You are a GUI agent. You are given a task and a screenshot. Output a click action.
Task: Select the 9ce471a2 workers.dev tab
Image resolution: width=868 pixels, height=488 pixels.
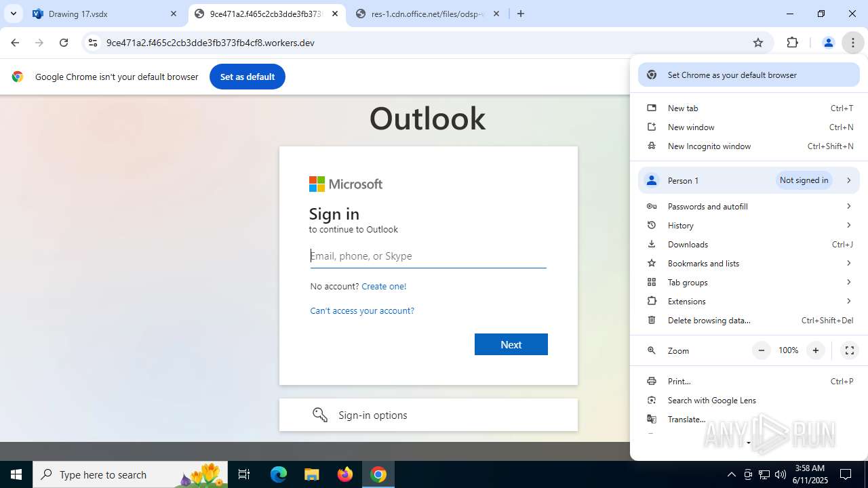(267, 14)
